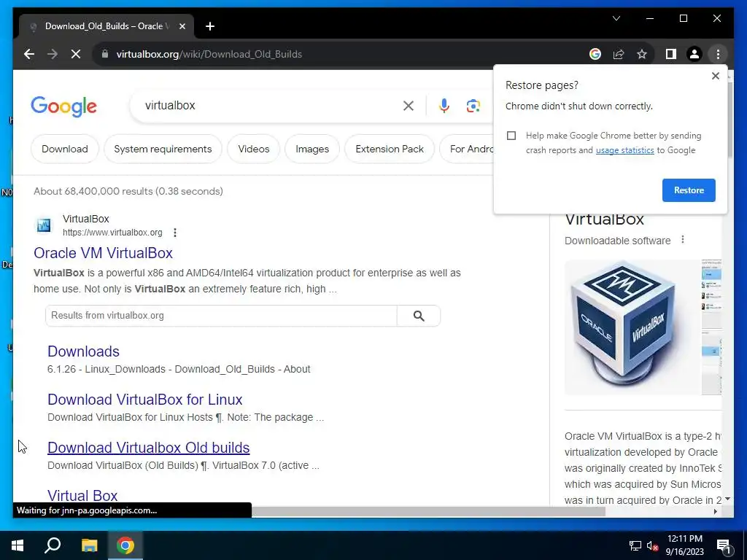Search by image with Lens icon
747x560 pixels.
click(473, 106)
